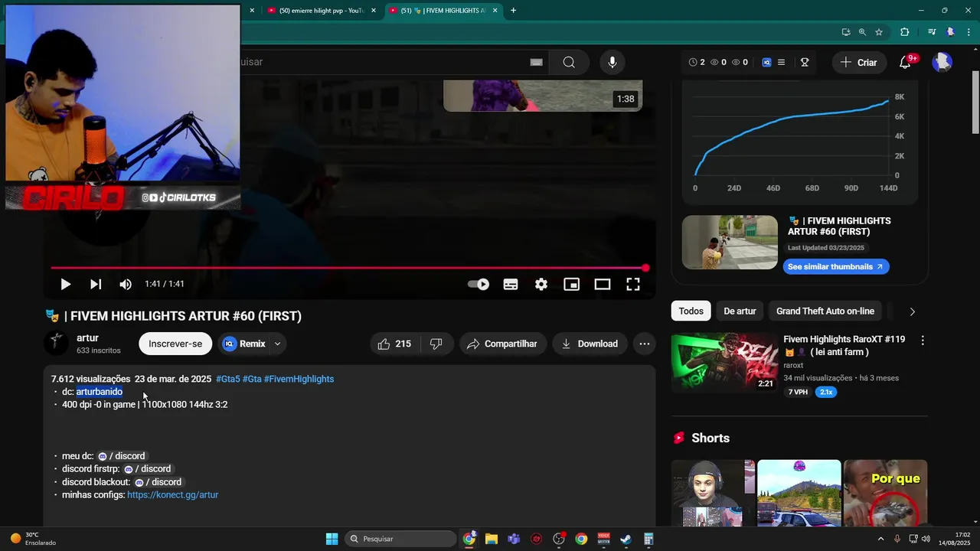980x551 pixels.
Task: Open artur channel avatar
Action: click(57, 344)
